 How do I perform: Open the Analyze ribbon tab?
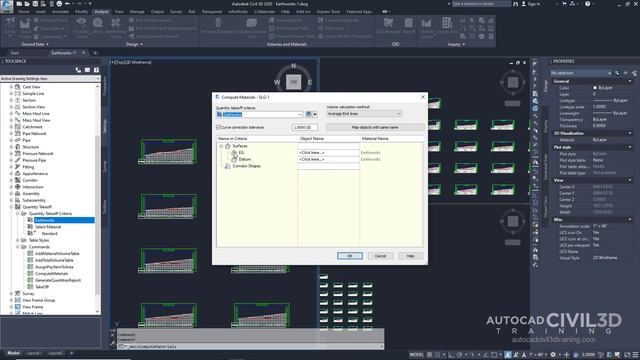[x=101, y=12]
